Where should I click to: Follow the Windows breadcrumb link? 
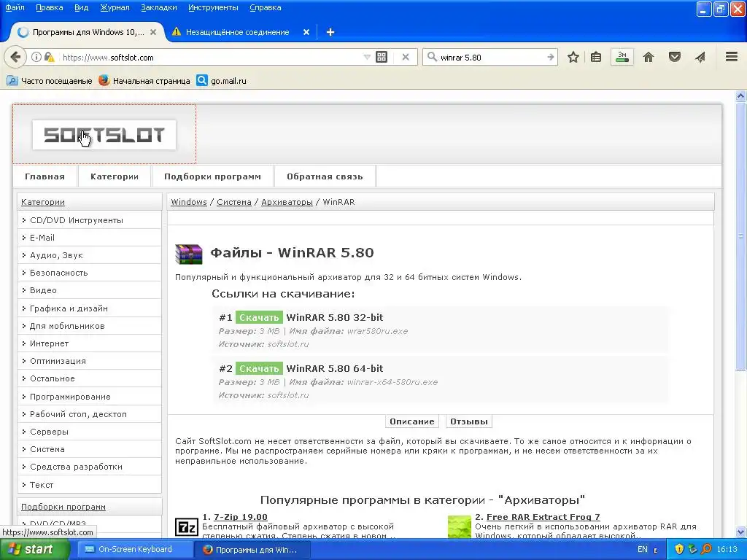coord(189,202)
